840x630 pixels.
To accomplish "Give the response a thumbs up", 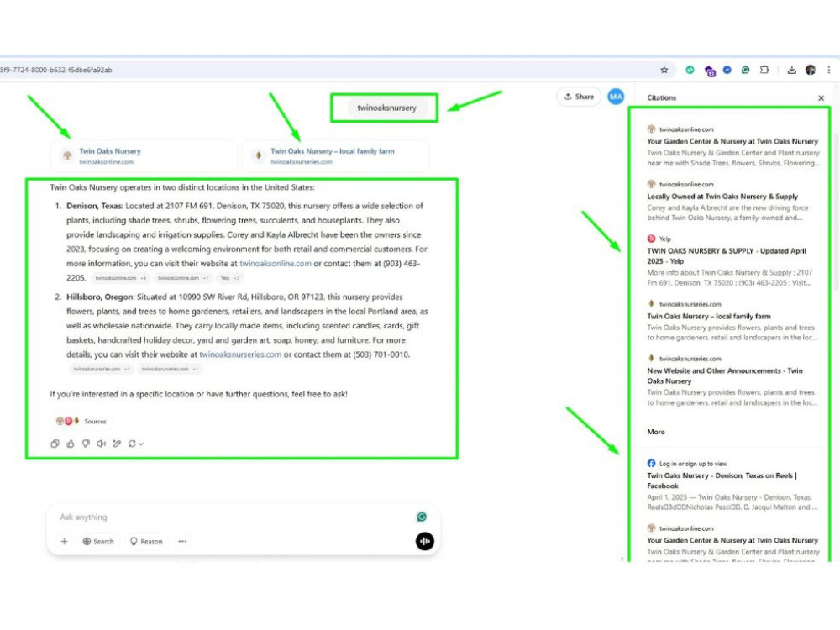I will (71, 444).
